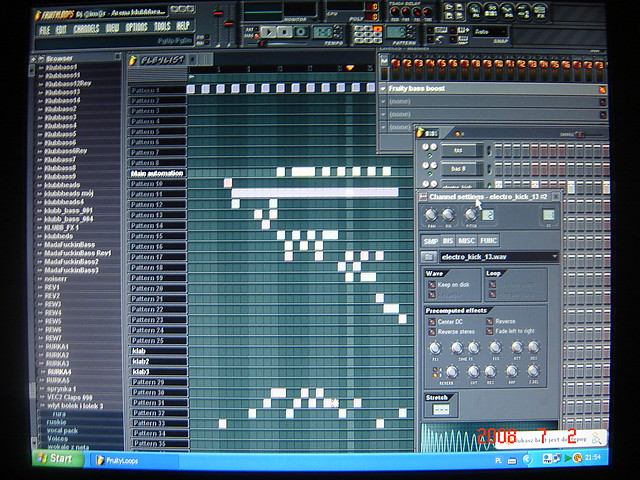Image resolution: width=640 pixels, height=480 pixels.
Task: Click the klab pattern name in Playlist
Action: coord(157,351)
